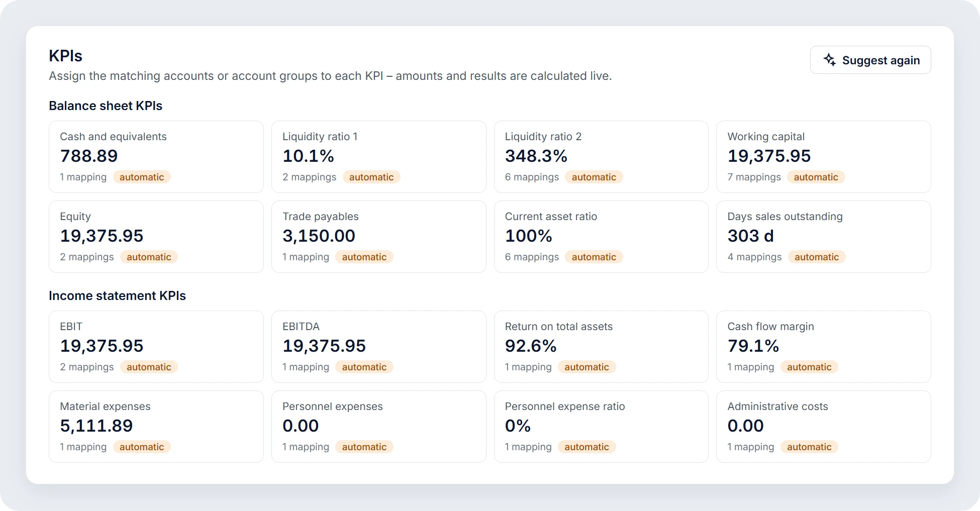Open the Days sales outstanding card

pyautogui.click(x=824, y=237)
